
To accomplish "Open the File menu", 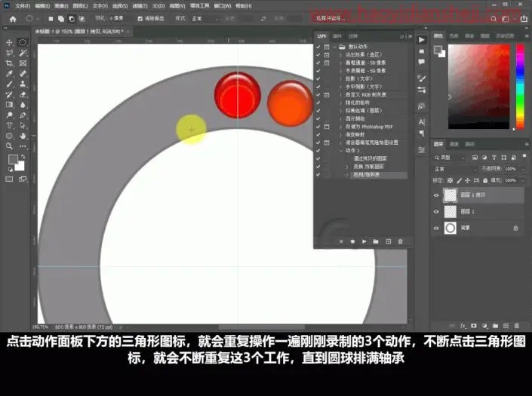I will (x=23, y=6).
